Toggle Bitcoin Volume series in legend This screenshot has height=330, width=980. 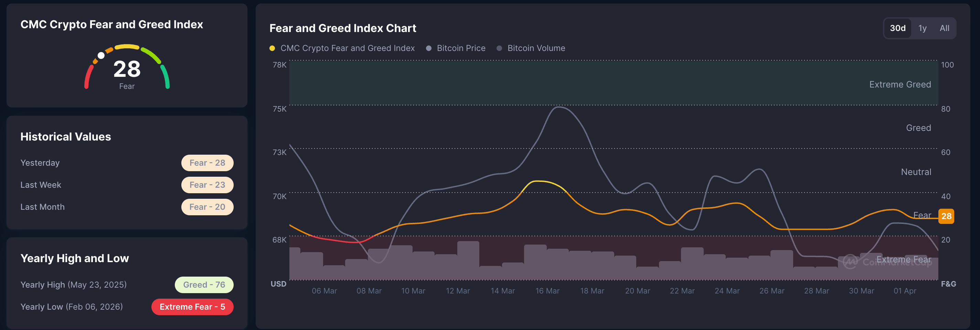[x=536, y=48]
